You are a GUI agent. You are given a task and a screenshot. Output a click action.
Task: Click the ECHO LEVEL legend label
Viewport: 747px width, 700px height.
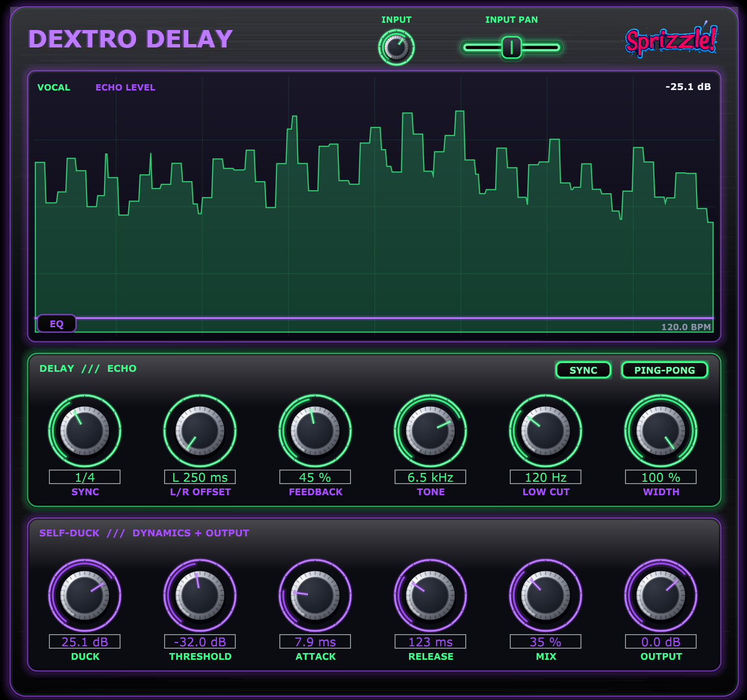pyautogui.click(x=125, y=88)
